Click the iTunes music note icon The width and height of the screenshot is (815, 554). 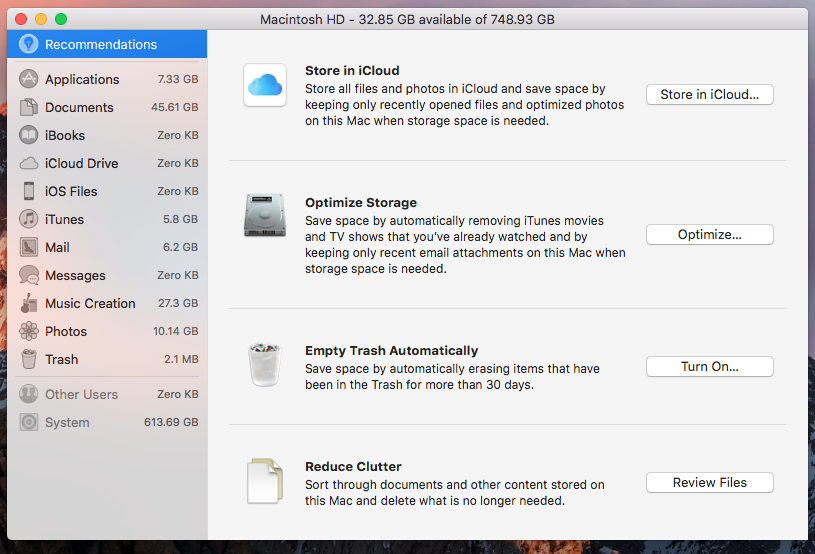[29, 219]
